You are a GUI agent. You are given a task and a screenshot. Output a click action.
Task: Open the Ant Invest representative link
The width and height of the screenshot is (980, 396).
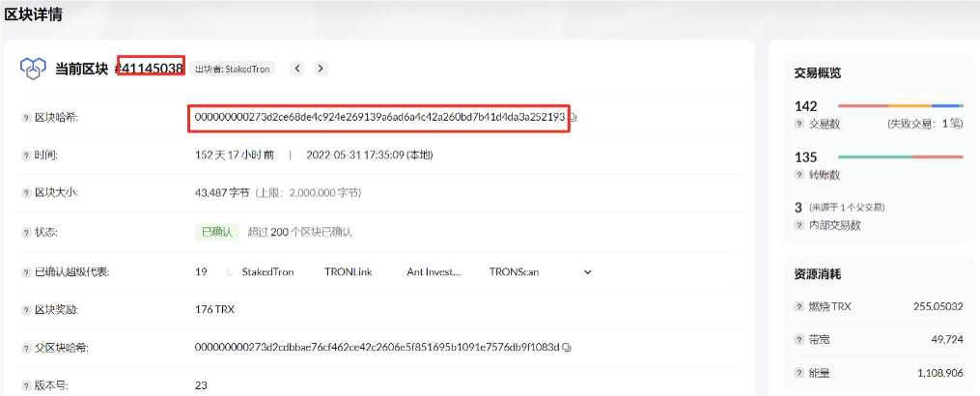point(434,272)
